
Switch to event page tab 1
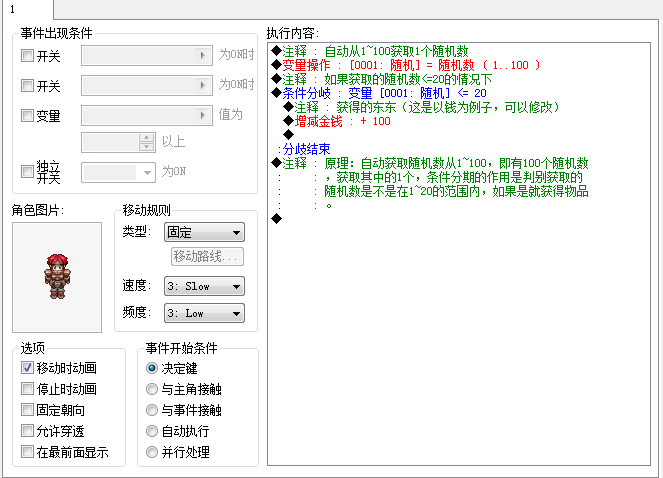click(27, 9)
